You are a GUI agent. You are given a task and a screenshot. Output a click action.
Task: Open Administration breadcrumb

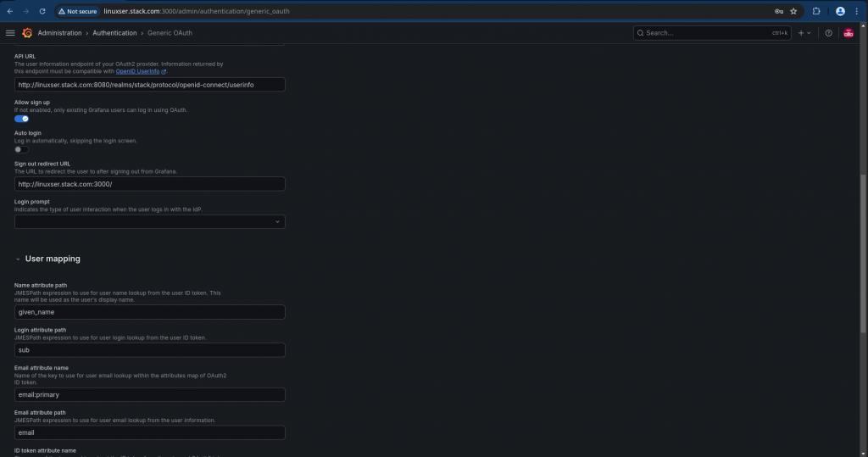pyautogui.click(x=60, y=33)
